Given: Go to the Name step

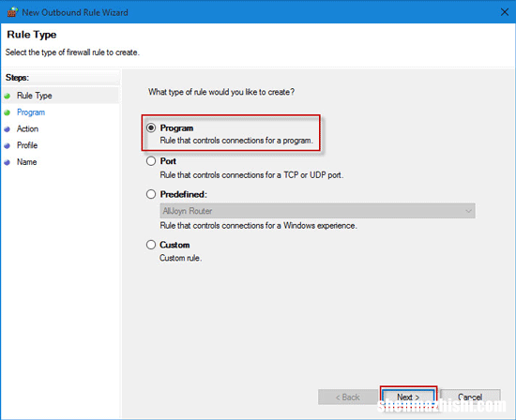Looking at the screenshot, I should pyautogui.click(x=27, y=162).
